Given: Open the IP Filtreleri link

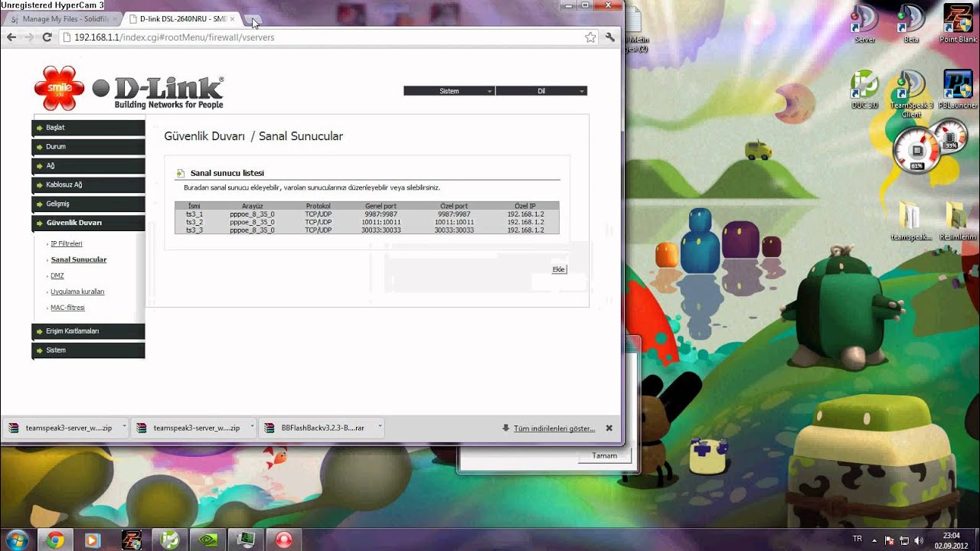Looking at the screenshot, I should 67,243.
